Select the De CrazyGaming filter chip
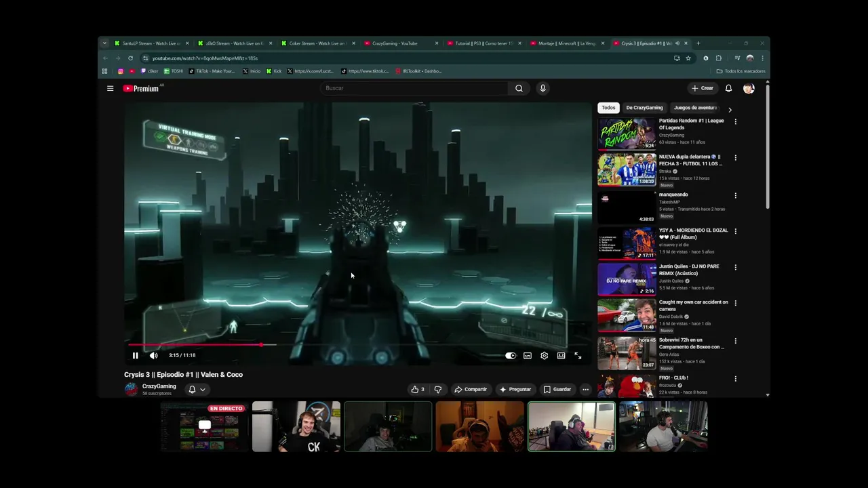 coord(644,108)
